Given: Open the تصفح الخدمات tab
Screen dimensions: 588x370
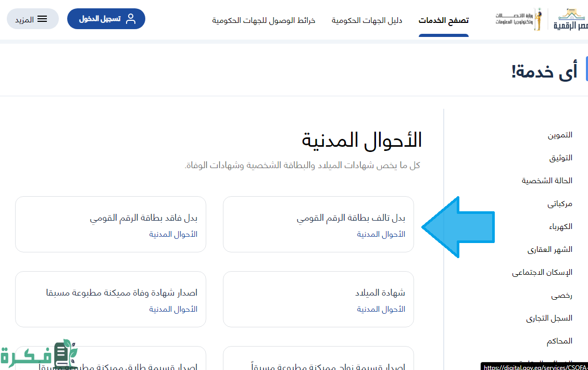Looking at the screenshot, I should click(x=443, y=20).
